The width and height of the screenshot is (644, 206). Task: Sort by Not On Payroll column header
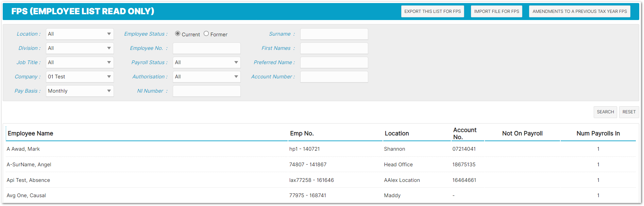(522, 133)
